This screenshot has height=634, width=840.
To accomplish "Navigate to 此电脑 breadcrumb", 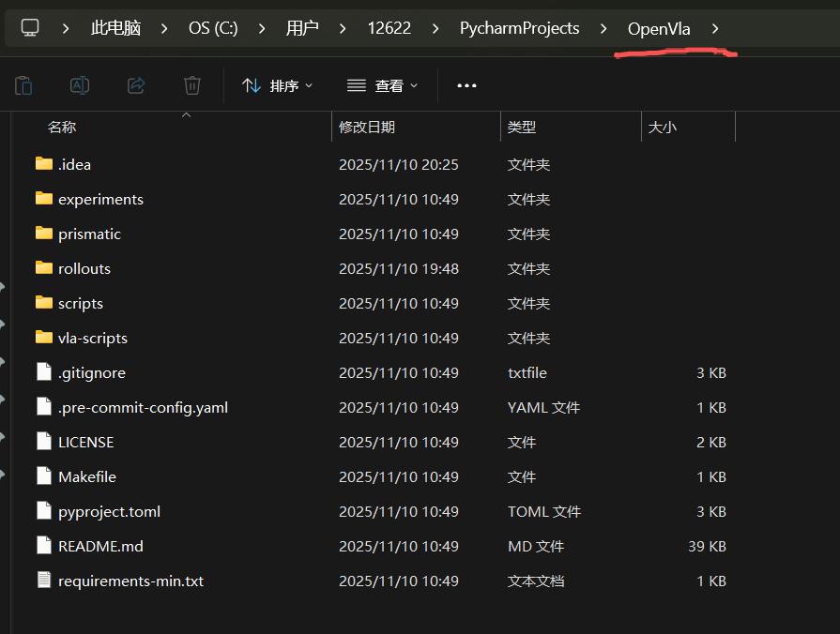I will (x=115, y=28).
